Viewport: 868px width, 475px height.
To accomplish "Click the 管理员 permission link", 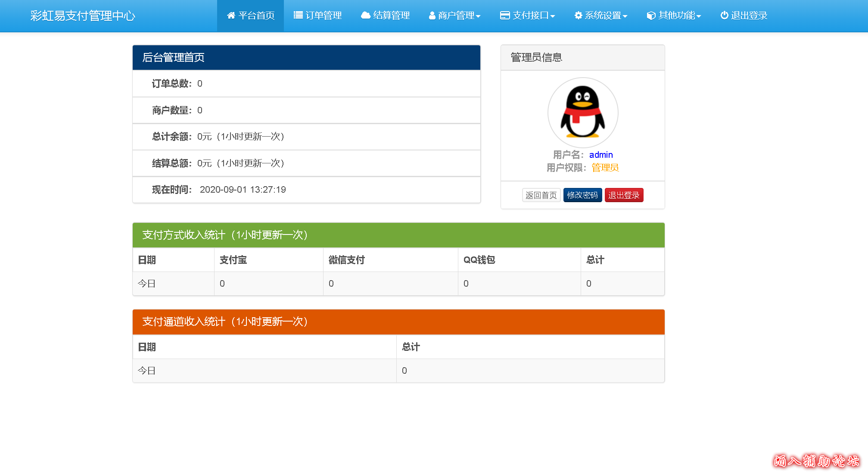I will point(605,168).
